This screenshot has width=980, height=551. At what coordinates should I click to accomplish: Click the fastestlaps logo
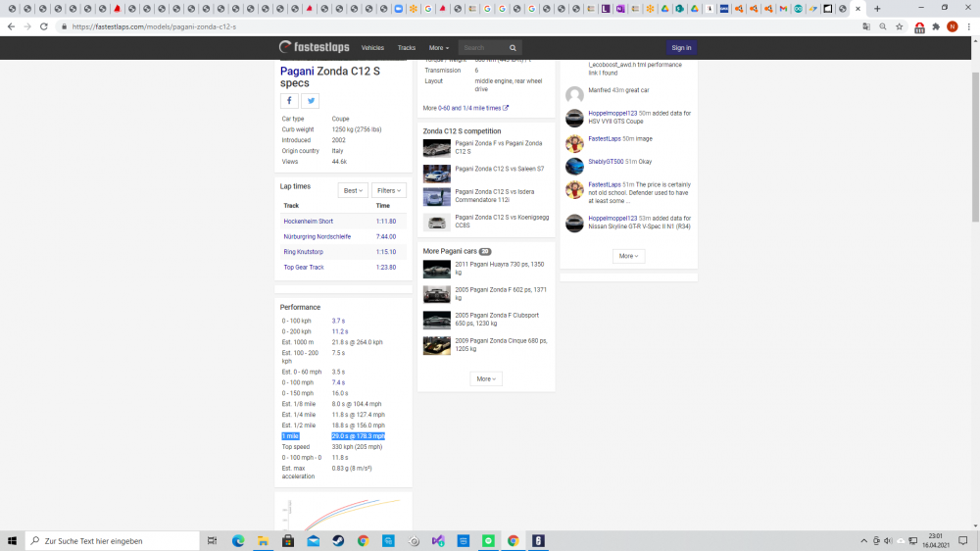[314, 47]
